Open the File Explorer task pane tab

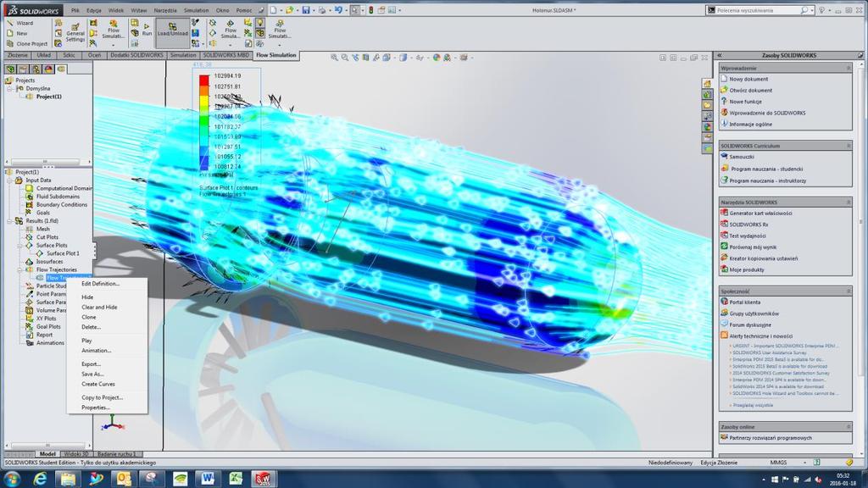tap(707, 105)
